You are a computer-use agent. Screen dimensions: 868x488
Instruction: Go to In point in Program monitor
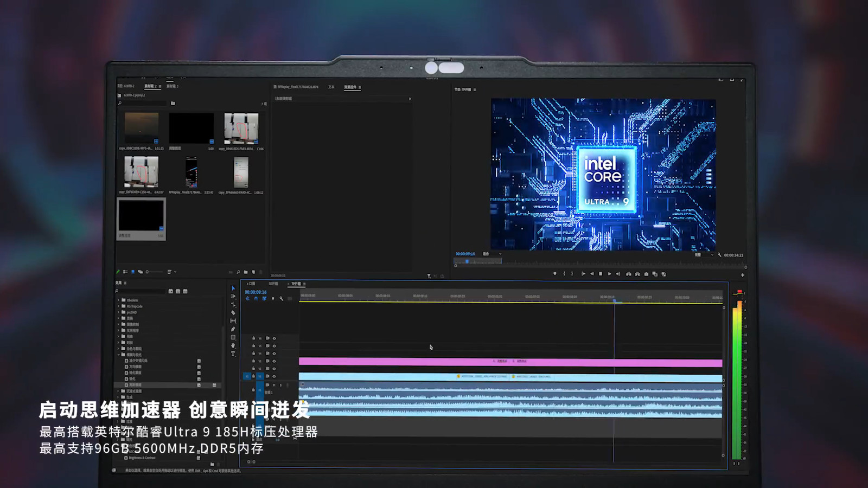[x=583, y=274]
